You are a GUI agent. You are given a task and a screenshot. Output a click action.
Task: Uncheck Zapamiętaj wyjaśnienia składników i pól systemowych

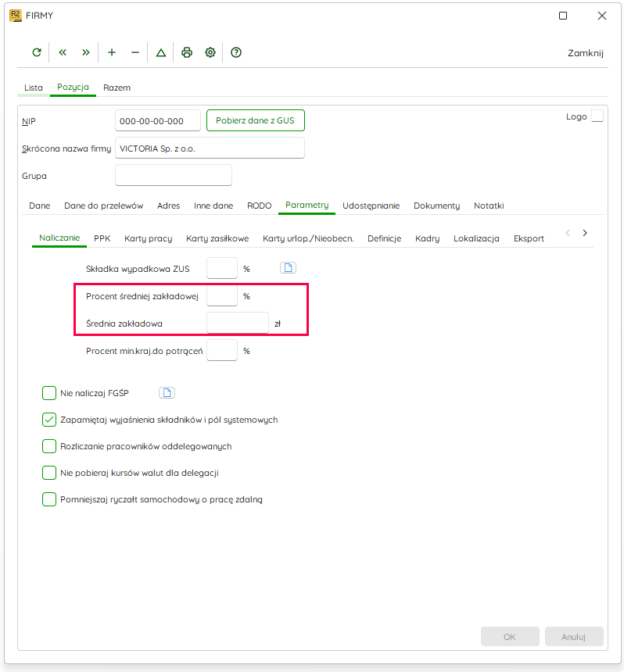[x=49, y=420]
